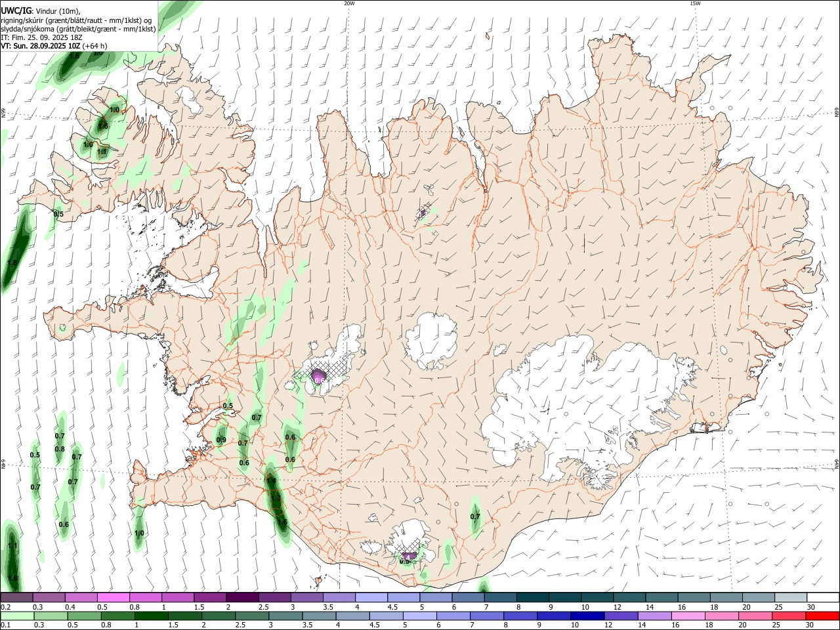
Task: Choose the light gray upper-row swatch at 25
Action: click(x=791, y=597)
